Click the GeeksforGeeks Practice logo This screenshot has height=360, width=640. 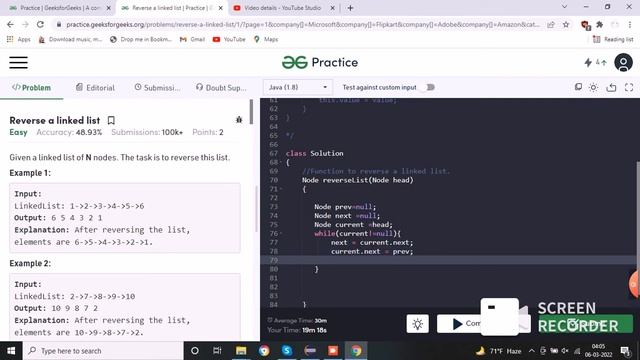tap(320, 62)
